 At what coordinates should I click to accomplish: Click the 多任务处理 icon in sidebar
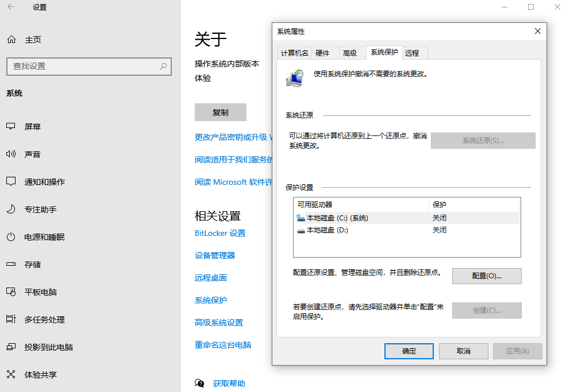point(11,319)
